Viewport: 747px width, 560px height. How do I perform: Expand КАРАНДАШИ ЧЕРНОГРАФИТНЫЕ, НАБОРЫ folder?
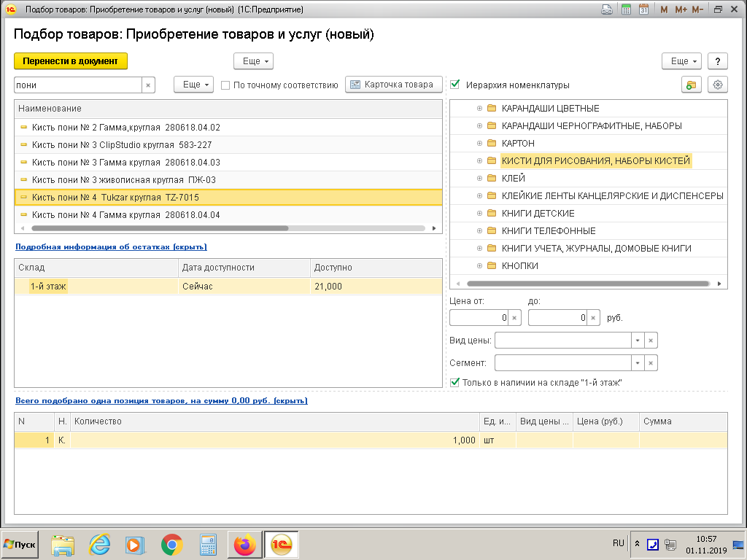point(480,125)
